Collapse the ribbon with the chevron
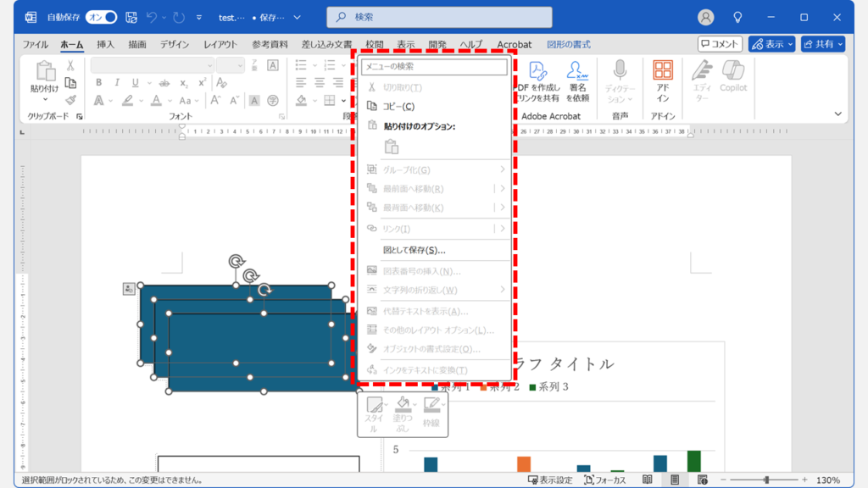The image size is (868, 488). pos(838,114)
